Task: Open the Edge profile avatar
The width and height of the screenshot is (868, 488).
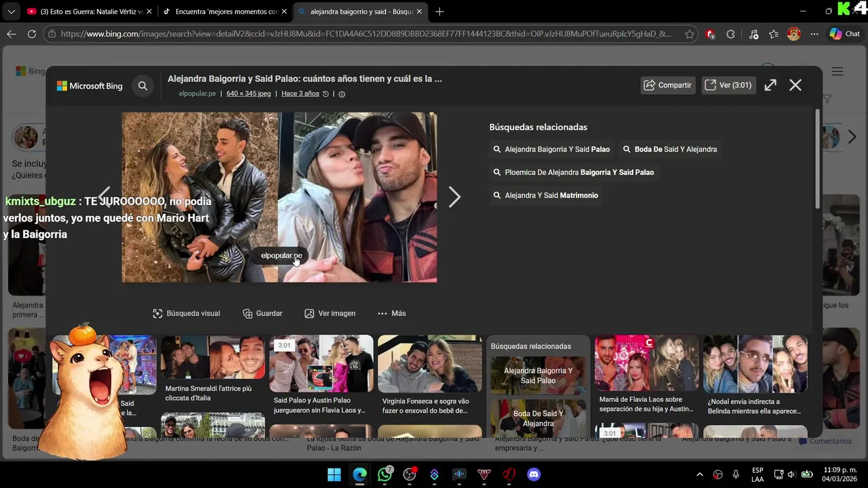Action: tap(793, 34)
